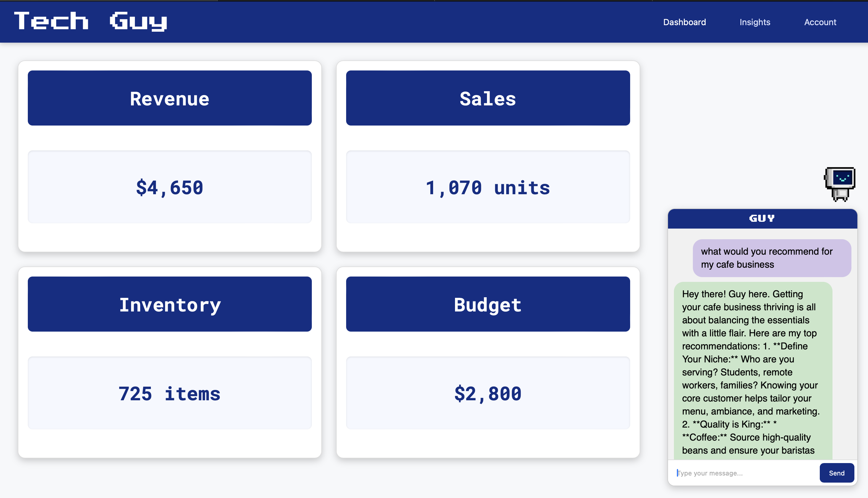Click the 1,070 units sales value

coord(488,187)
